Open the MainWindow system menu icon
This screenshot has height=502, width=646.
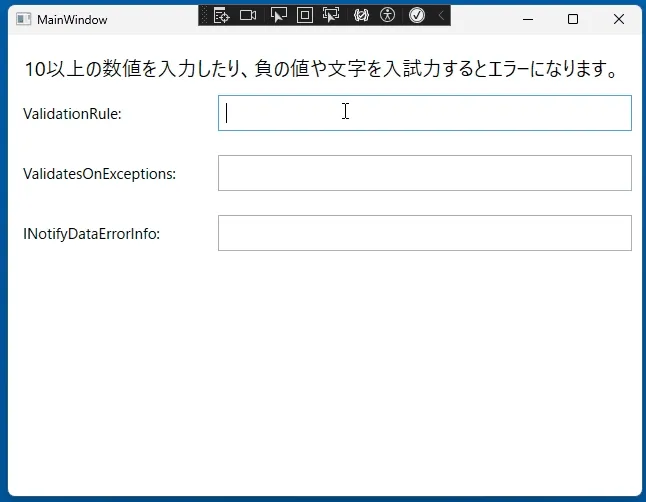click(23, 19)
